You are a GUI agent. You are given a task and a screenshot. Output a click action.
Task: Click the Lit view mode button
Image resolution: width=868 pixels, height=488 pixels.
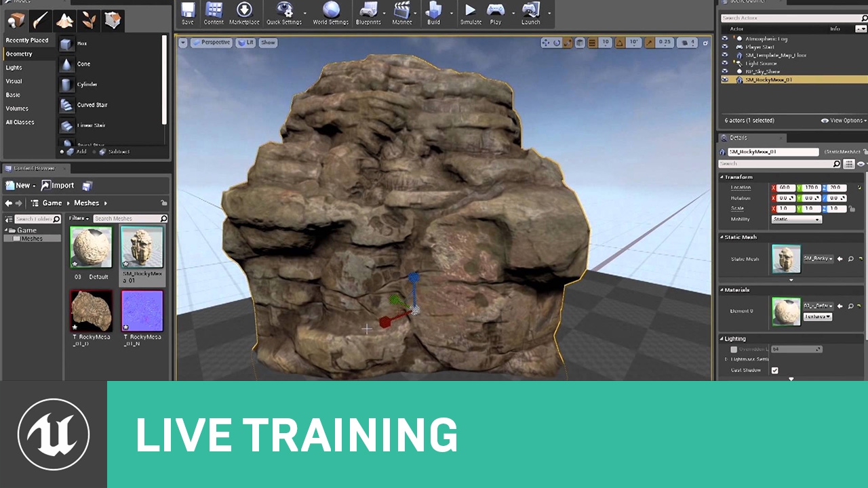point(245,42)
